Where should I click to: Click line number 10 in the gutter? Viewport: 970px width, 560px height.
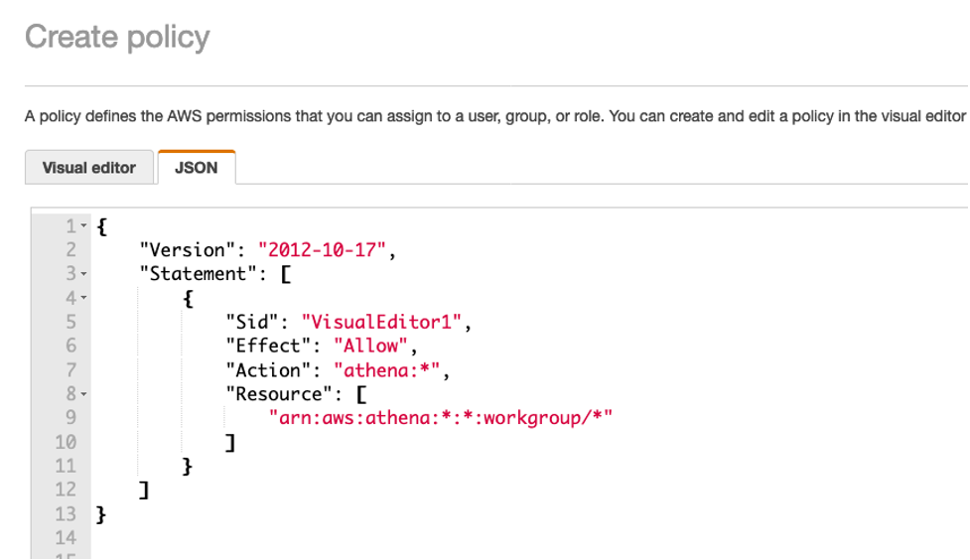pyautogui.click(x=66, y=442)
